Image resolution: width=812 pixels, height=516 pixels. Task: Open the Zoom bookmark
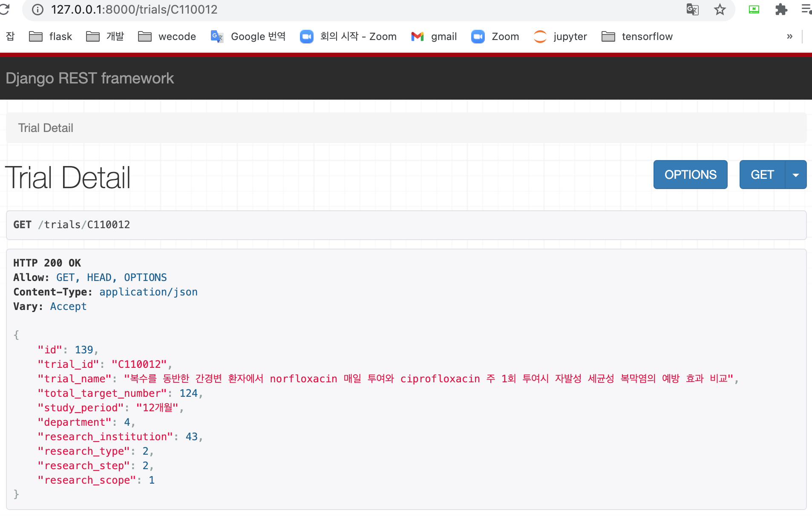tap(495, 37)
